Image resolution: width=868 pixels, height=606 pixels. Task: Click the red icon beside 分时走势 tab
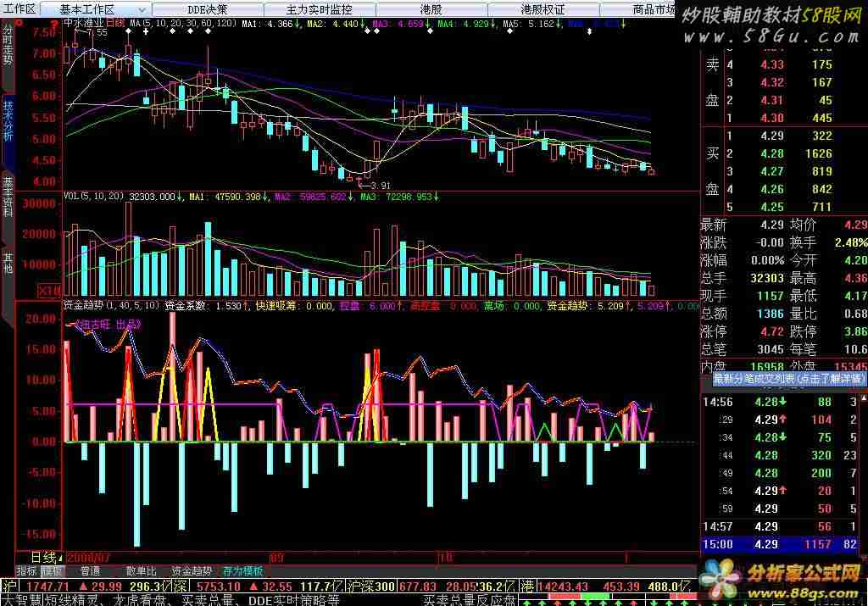click(x=19, y=23)
